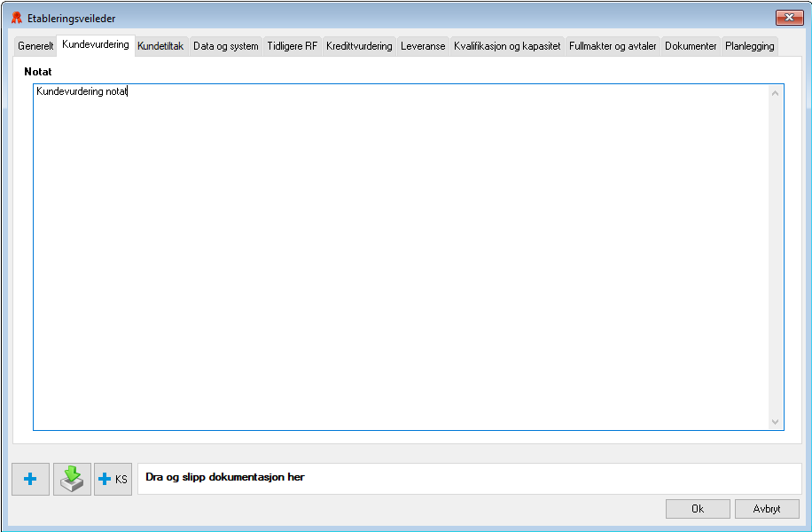Image resolution: width=812 pixels, height=532 pixels.
Task: Show the Fullmakter og avtaler tab
Action: click(613, 46)
